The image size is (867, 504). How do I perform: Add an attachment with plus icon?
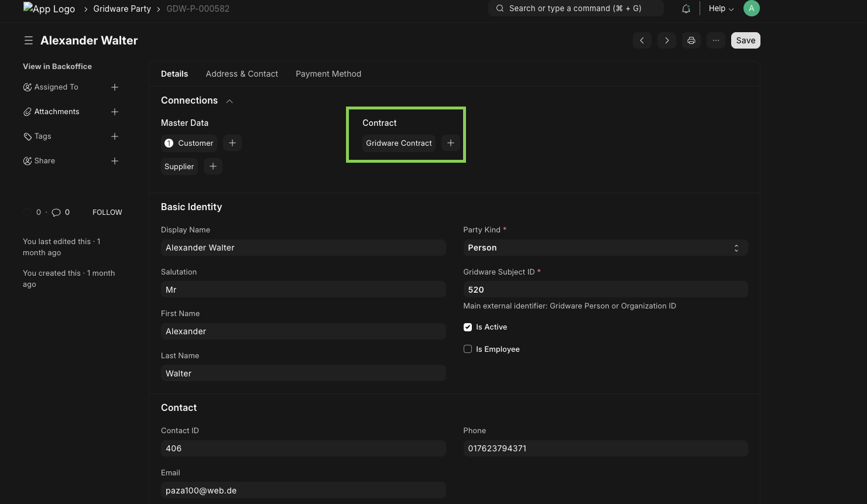coord(115,112)
